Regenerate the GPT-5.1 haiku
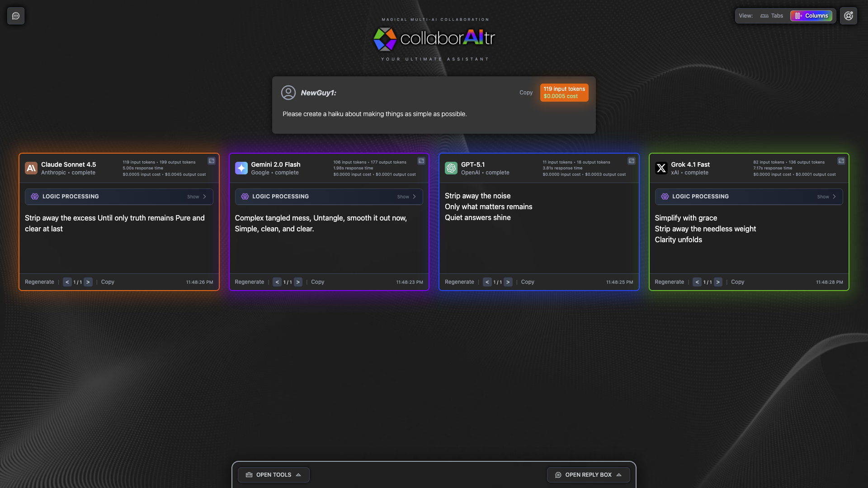Screen dimensions: 868x488 [x=459, y=282]
